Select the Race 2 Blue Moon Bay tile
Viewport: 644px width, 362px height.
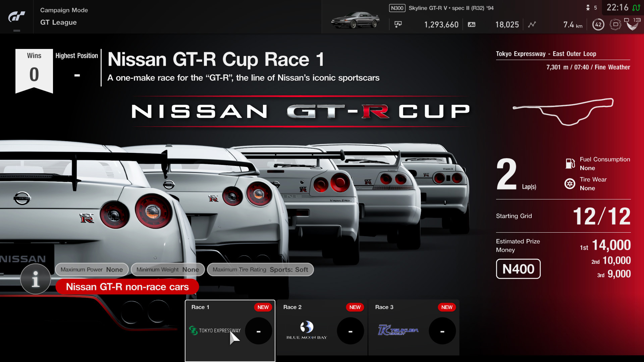pos(321,328)
